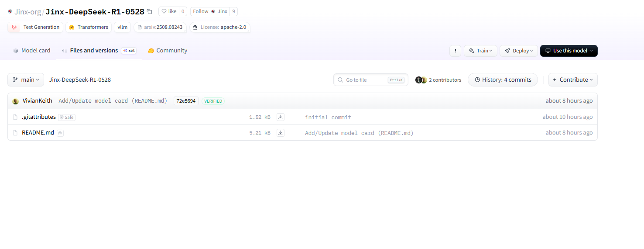This screenshot has width=644, height=249.
Task: Open the arxiv:2508.08243 tag
Action: point(160,27)
